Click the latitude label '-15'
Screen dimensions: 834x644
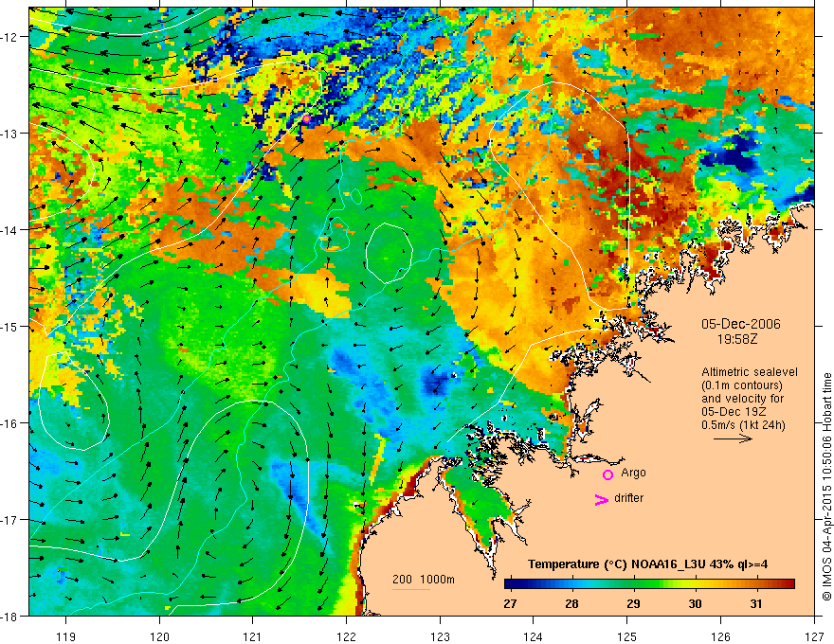(x=10, y=327)
